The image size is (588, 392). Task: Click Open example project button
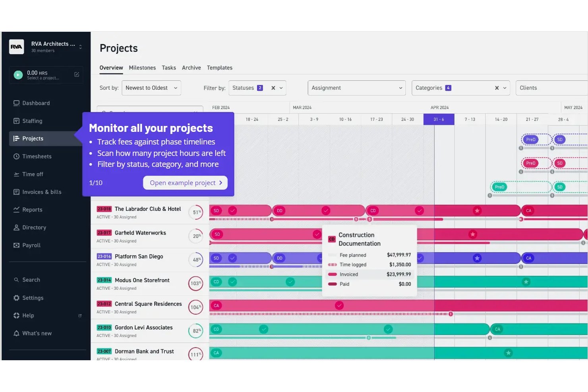(x=186, y=183)
